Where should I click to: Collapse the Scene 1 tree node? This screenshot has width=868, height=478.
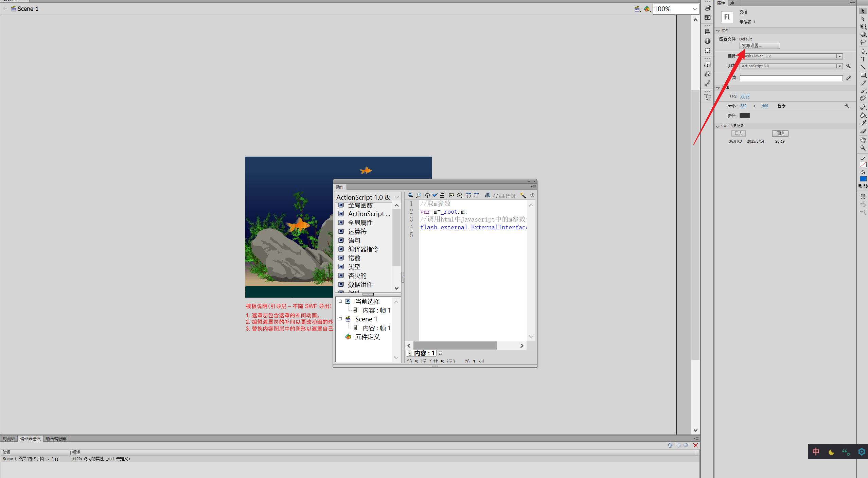pos(340,319)
